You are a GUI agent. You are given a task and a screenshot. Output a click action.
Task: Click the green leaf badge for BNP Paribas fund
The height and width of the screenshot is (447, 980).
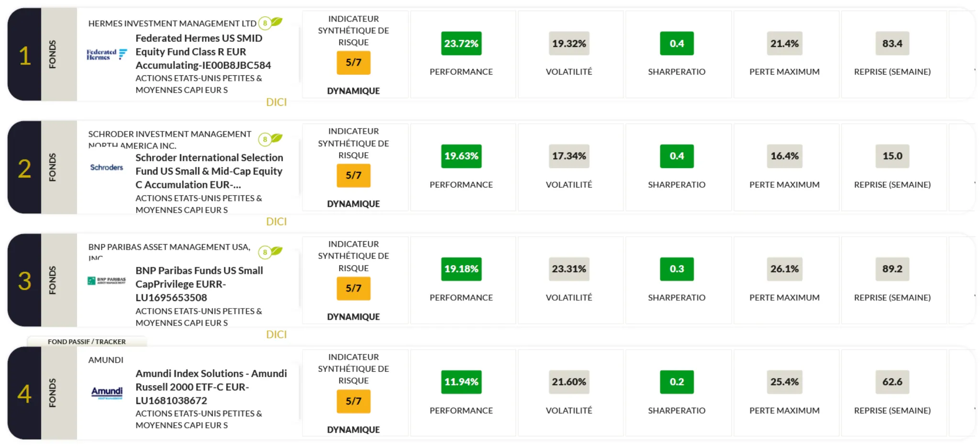[271, 252]
